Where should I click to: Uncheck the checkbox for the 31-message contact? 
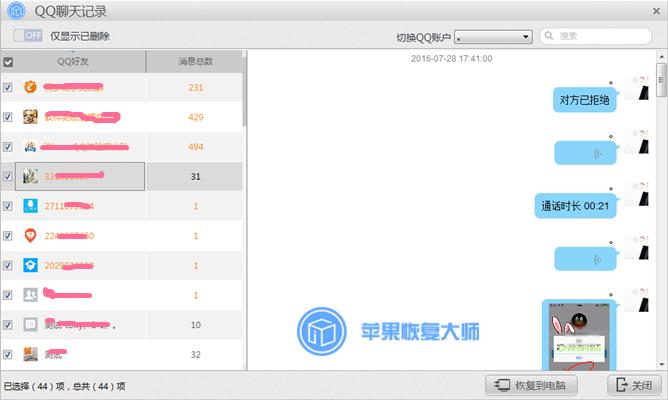tap(8, 176)
